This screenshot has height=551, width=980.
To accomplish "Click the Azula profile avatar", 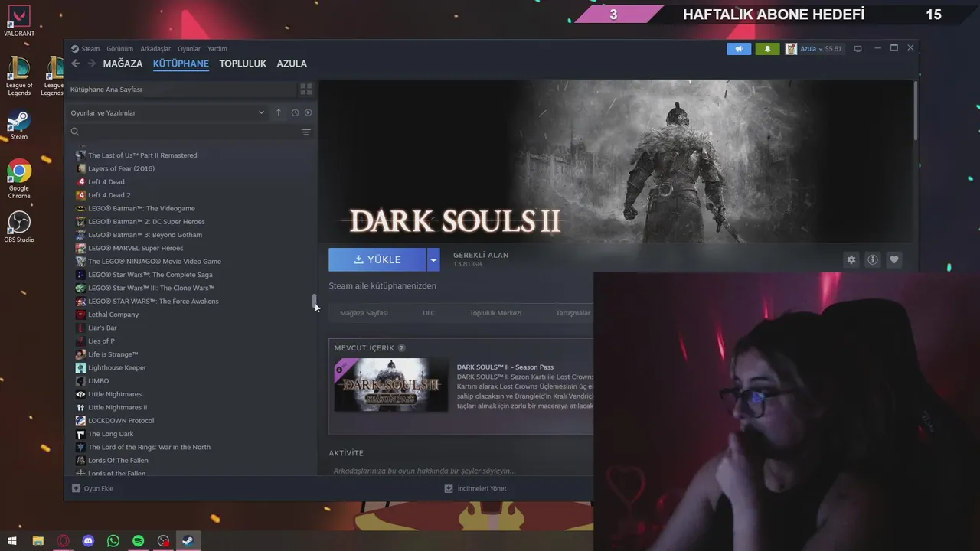I will tap(791, 49).
